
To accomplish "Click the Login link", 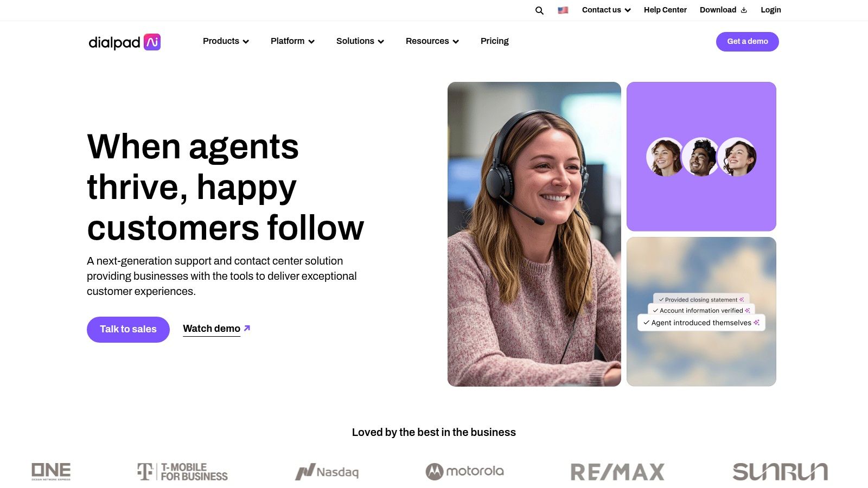I will tap(771, 10).
